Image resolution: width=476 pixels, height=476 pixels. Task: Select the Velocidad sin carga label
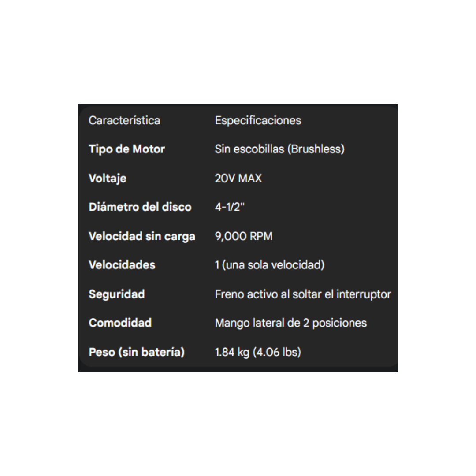142,236
